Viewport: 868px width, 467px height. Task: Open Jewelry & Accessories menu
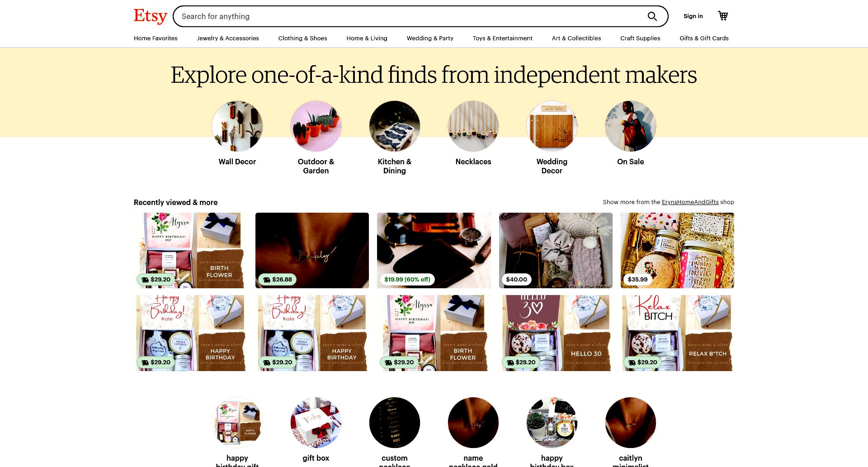click(x=228, y=38)
